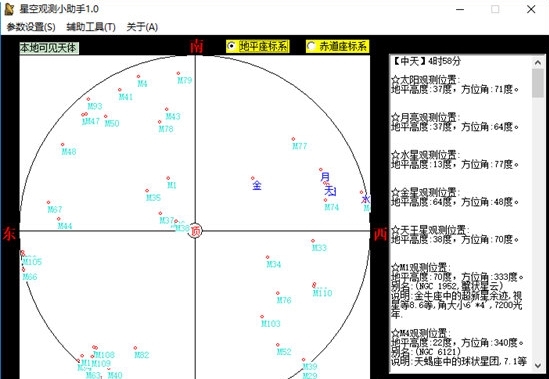Minimize the 星空观测小助手 window
The height and width of the screenshot is (379, 549).
460,9
